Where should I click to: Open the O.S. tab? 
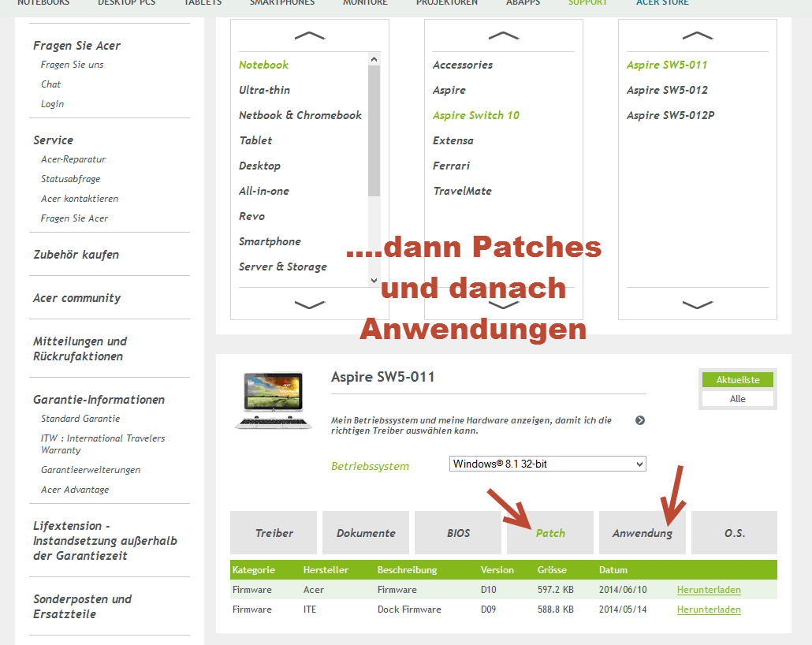(734, 532)
